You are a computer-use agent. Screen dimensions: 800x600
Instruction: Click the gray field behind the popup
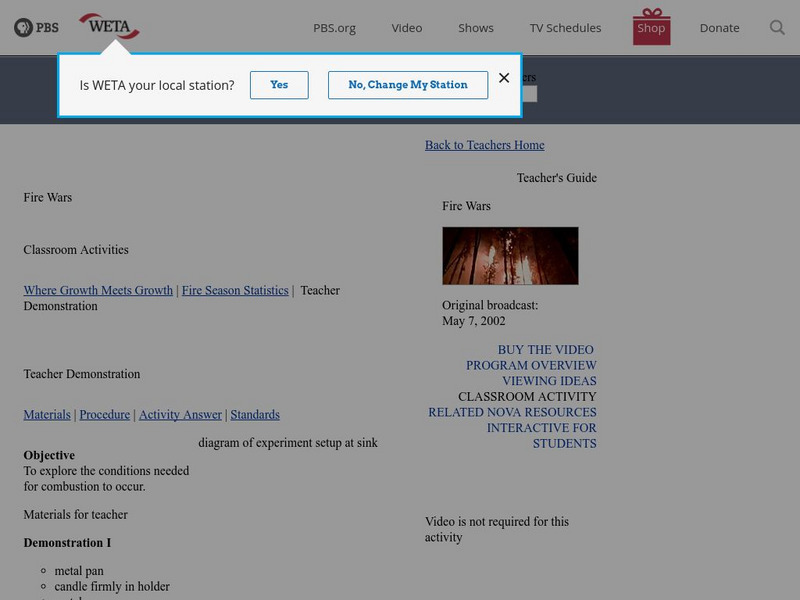[530, 94]
